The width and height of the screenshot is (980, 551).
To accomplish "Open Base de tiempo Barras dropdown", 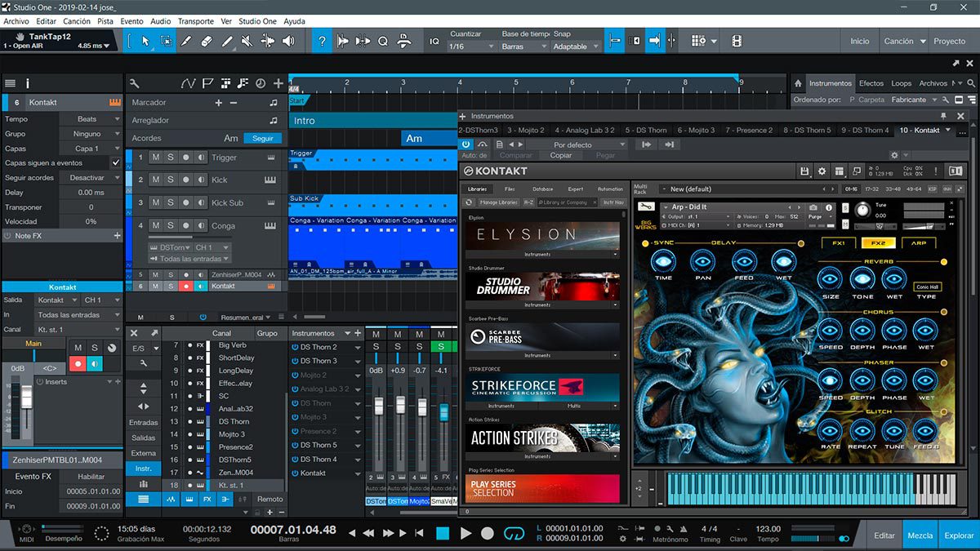I will [x=523, y=47].
